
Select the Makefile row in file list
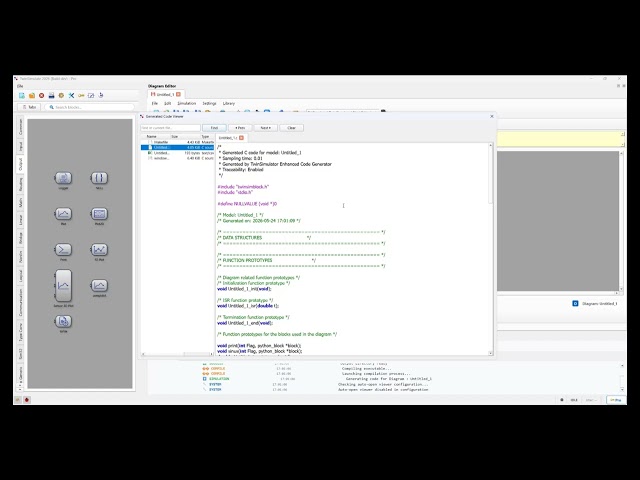[178, 142]
